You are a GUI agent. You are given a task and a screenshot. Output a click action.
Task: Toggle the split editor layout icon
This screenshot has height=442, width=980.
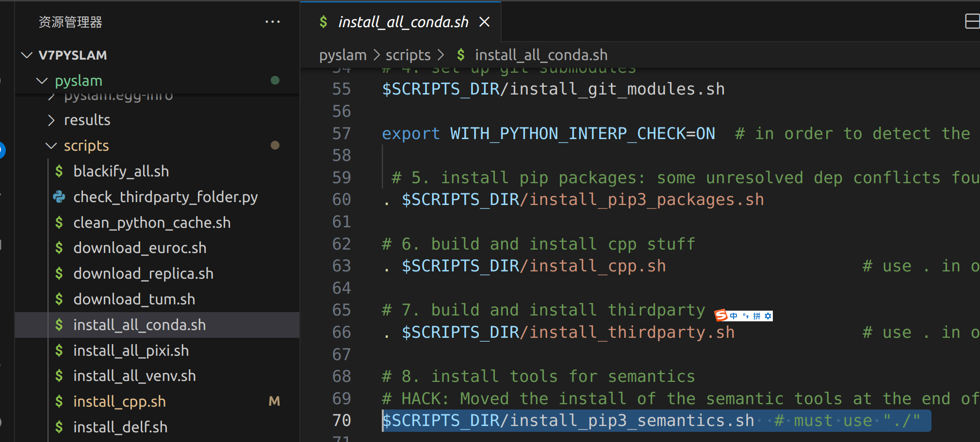972,22
